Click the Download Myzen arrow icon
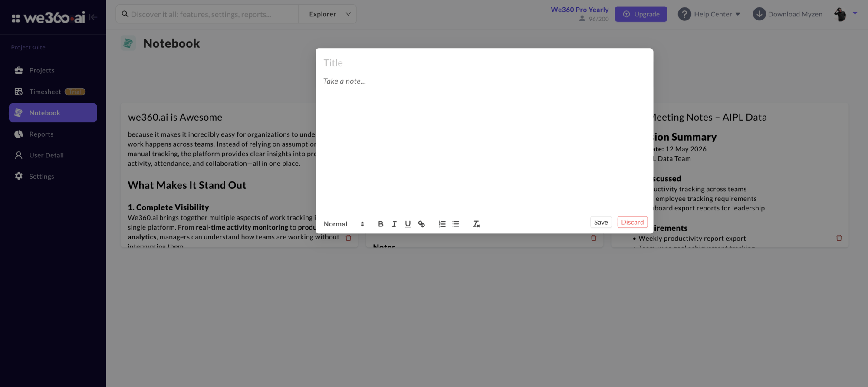Viewport: 868px width, 387px height. pyautogui.click(x=759, y=14)
